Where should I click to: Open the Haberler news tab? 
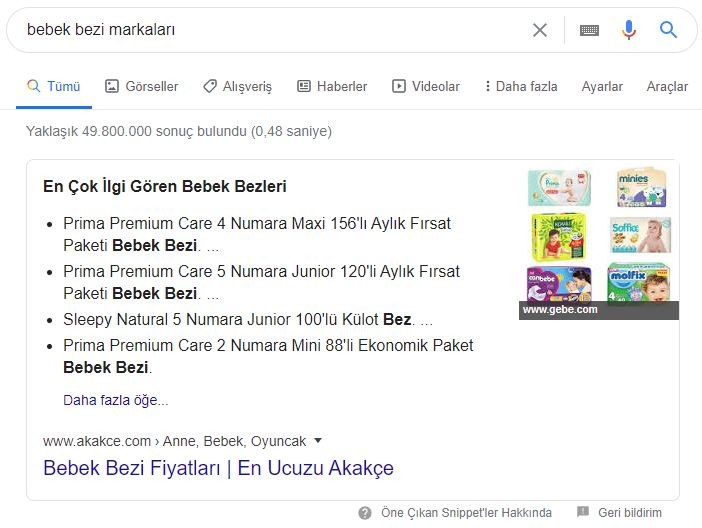pyautogui.click(x=332, y=86)
